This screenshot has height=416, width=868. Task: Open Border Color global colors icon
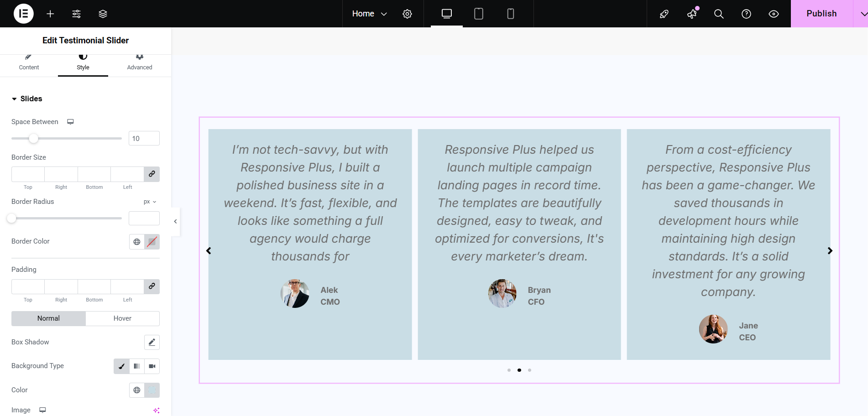coord(137,242)
